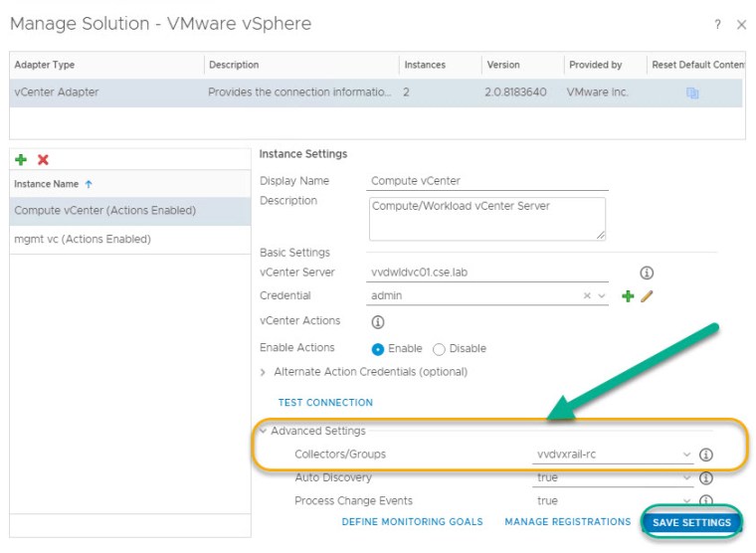This screenshot has height=553, width=756.
Task: Click the red delete instance X icon
Action: 43,160
